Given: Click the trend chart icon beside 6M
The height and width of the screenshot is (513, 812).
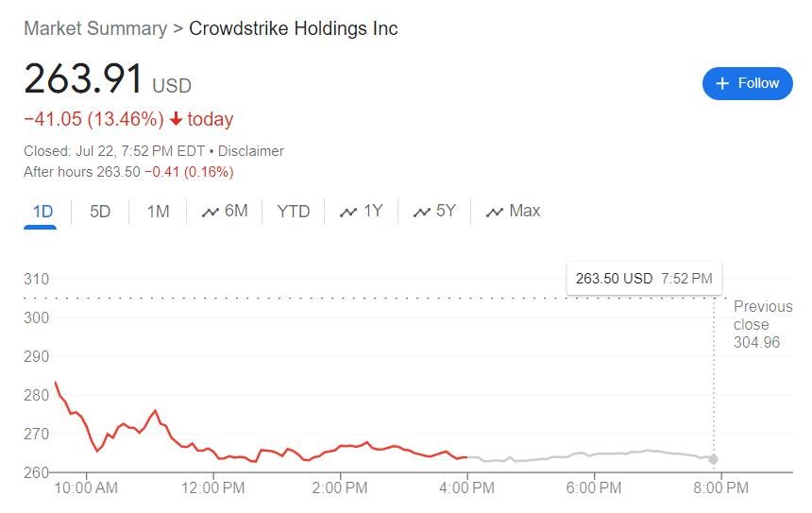Looking at the screenshot, I should pos(210,212).
